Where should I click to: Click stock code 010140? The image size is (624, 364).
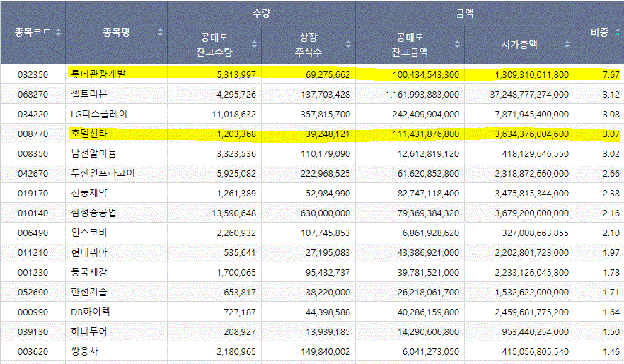(33, 213)
